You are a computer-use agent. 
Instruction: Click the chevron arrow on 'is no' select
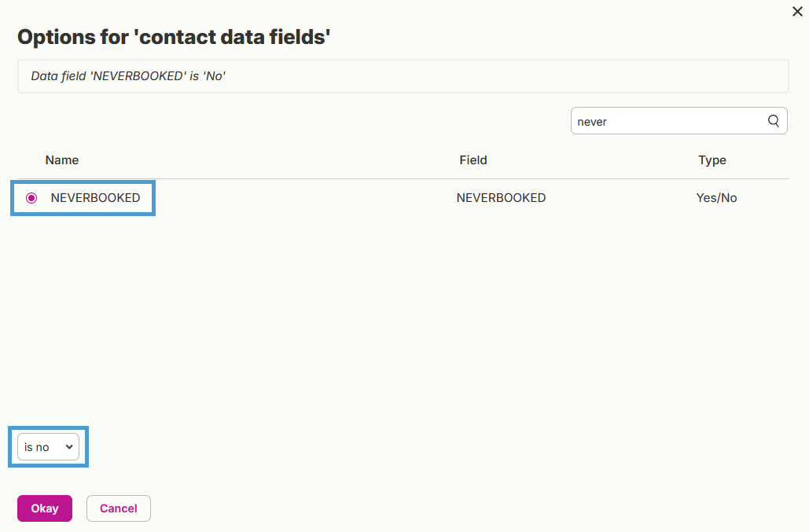pos(69,447)
